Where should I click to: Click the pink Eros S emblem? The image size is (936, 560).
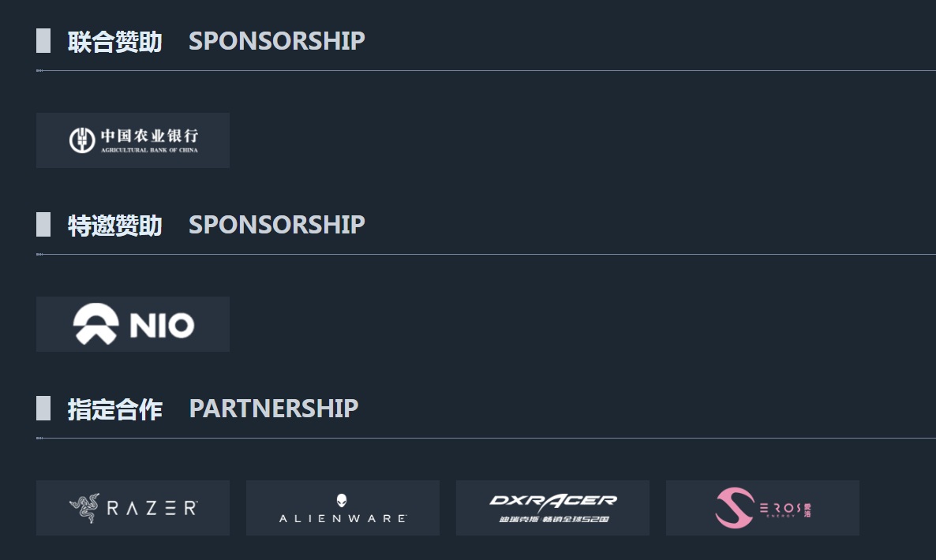click(734, 508)
